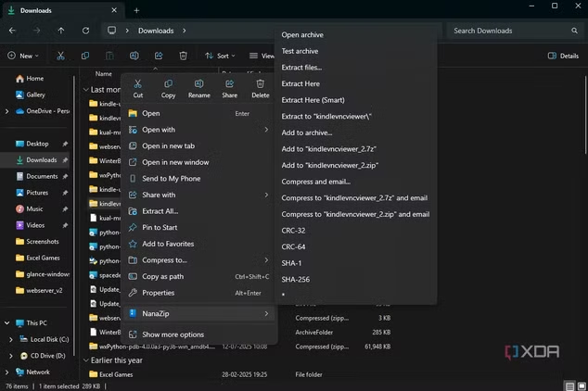Choose Copy as path
Screen dimensions: 588x391
coord(199,276)
